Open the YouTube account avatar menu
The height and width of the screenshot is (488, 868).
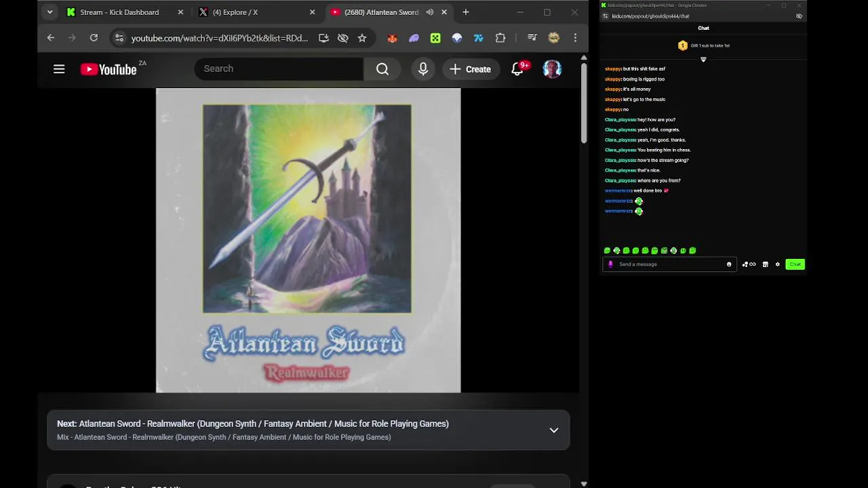(552, 69)
